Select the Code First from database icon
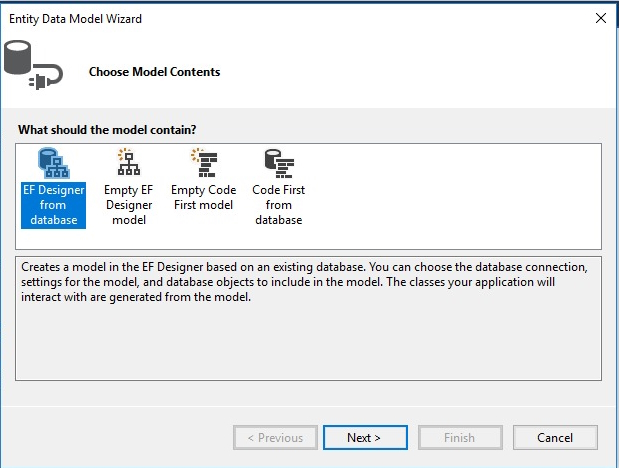The height and width of the screenshot is (468, 619). 278,163
